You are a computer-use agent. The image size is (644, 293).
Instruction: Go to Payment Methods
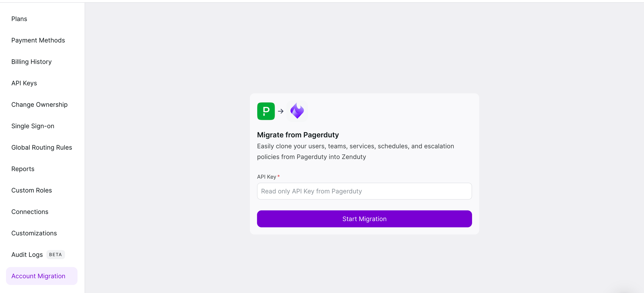tap(38, 40)
